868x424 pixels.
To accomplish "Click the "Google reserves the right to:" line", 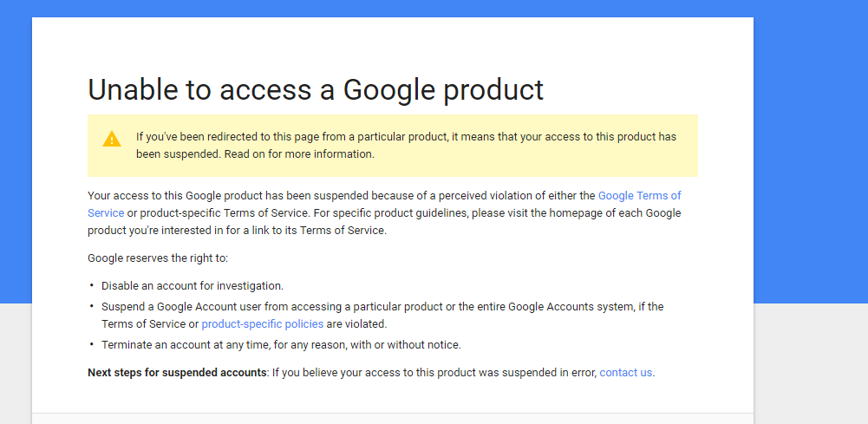I will click(x=158, y=258).
